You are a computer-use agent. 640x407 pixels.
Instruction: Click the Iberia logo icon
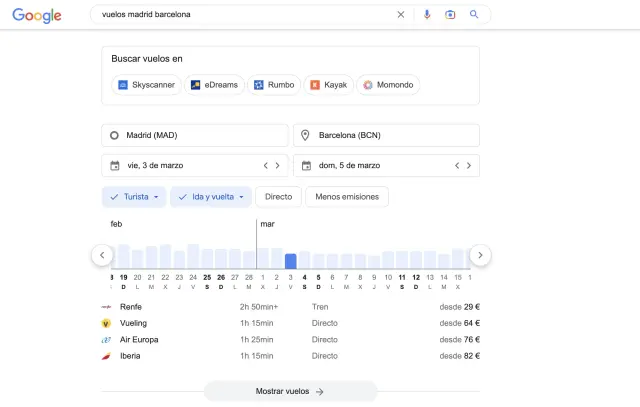(106, 356)
